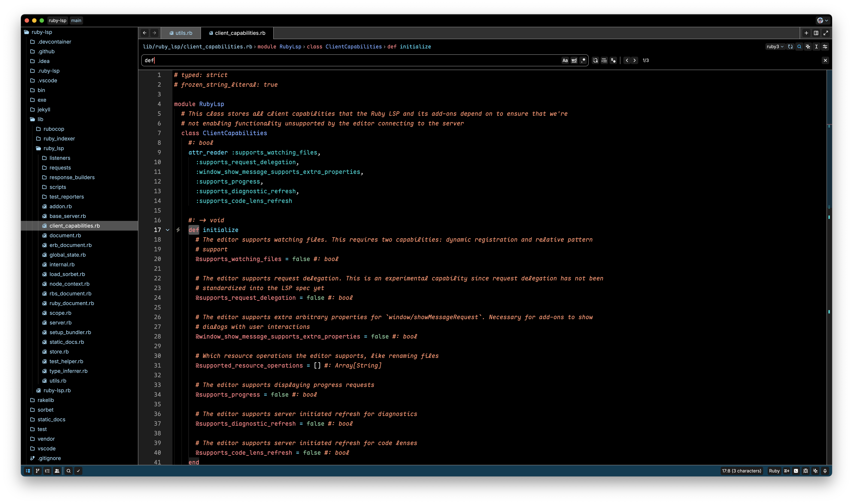The image size is (853, 504).
Task: Toggle the project panel icon in status bar
Action: (28, 471)
